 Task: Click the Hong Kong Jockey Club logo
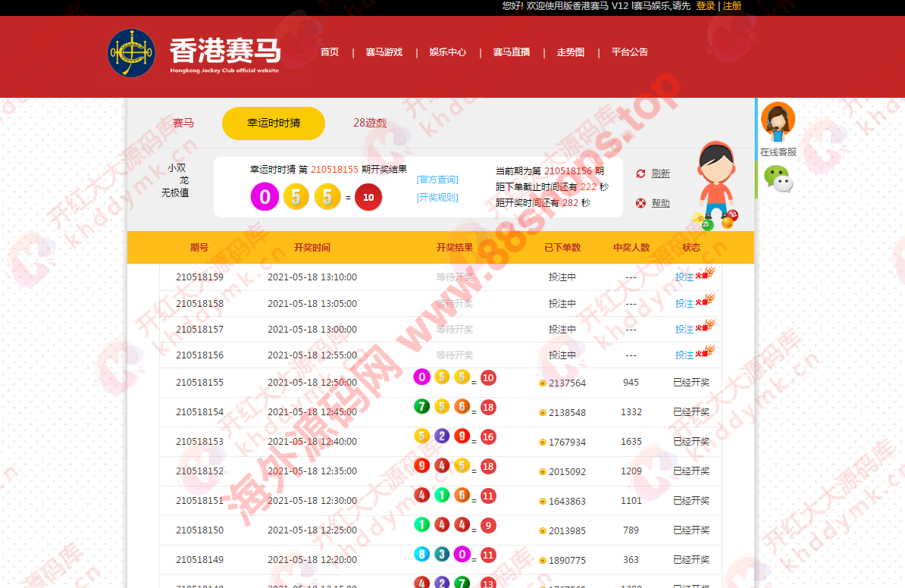pyautogui.click(x=131, y=53)
